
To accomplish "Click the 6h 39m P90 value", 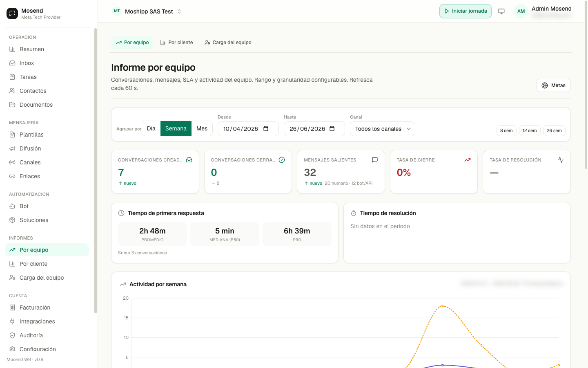I will pyautogui.click(x=297, y=231).
